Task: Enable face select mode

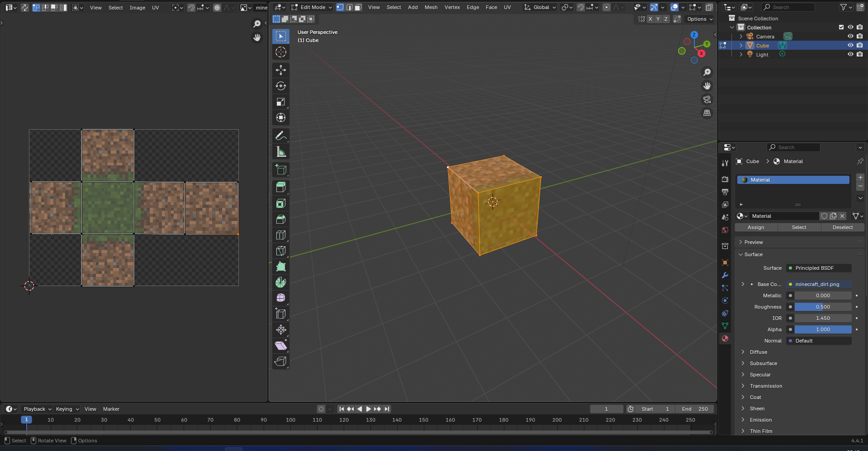Action: [x=358, y=7]
